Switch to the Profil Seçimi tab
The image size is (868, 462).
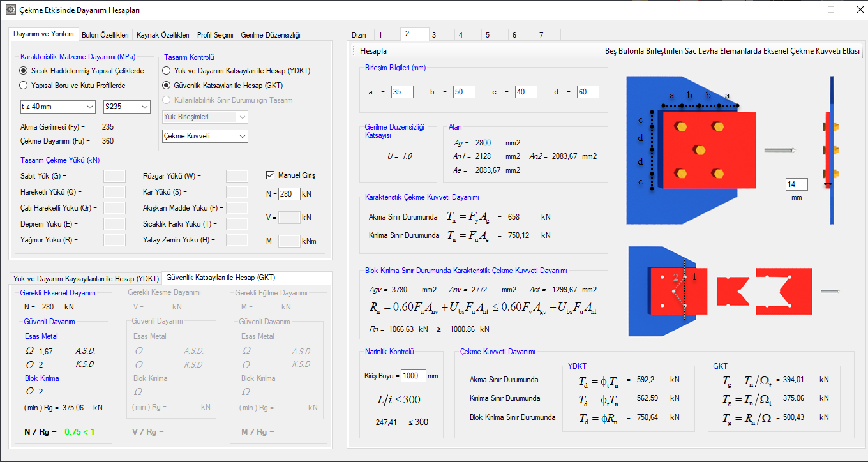click(x=215, y=35)
